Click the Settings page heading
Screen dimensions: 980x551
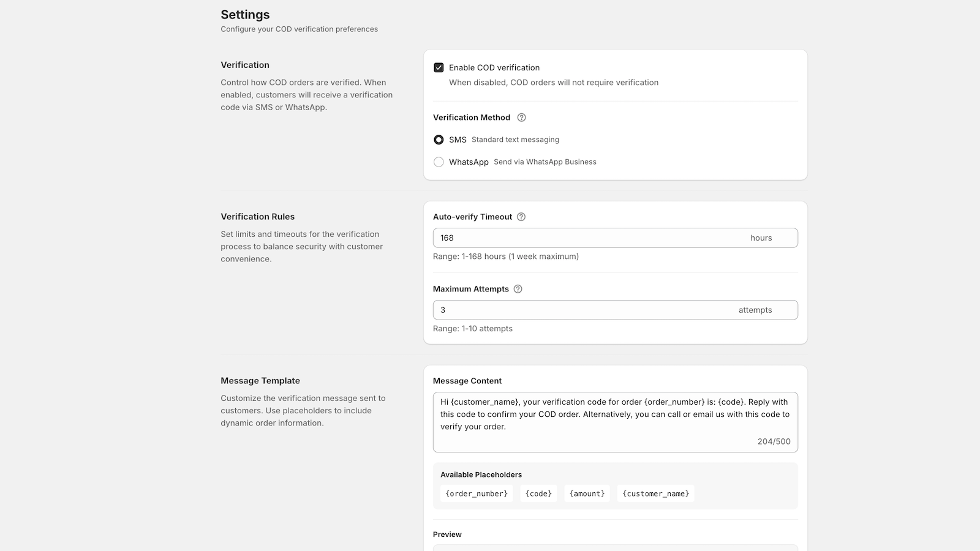(245, 14)
